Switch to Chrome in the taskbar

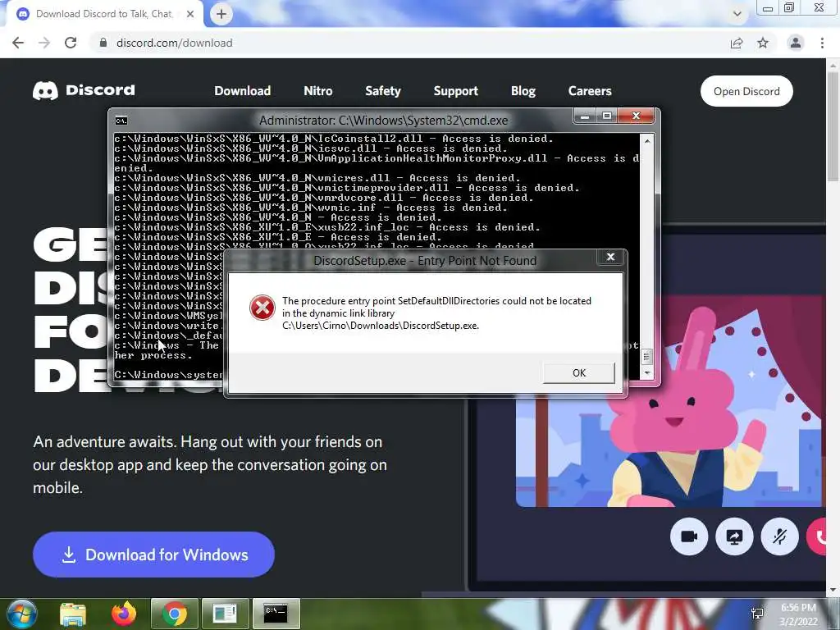point(175,614)
